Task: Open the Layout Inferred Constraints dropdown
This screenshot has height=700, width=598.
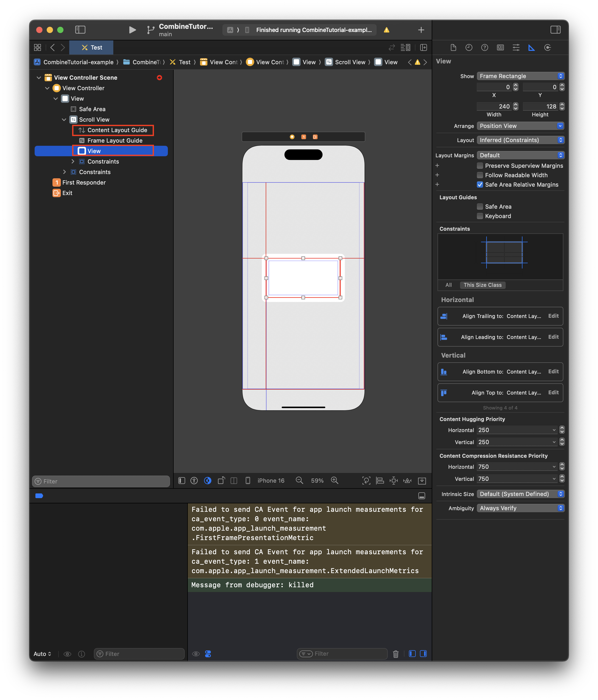Action: [x=520, y=140]
